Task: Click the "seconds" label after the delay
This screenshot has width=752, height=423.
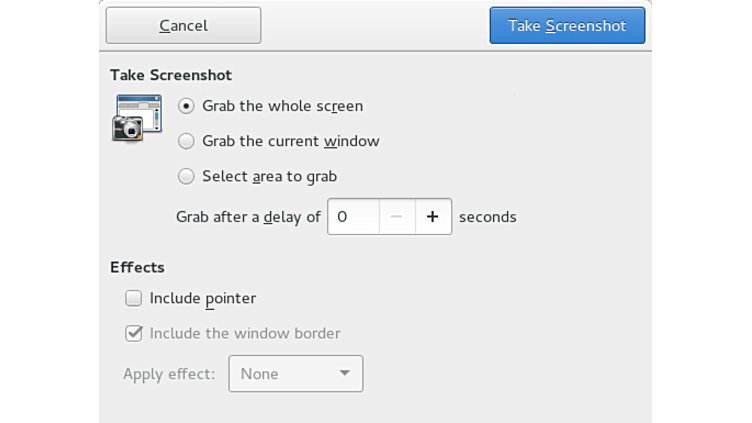Action: click(x=488, y=216)
